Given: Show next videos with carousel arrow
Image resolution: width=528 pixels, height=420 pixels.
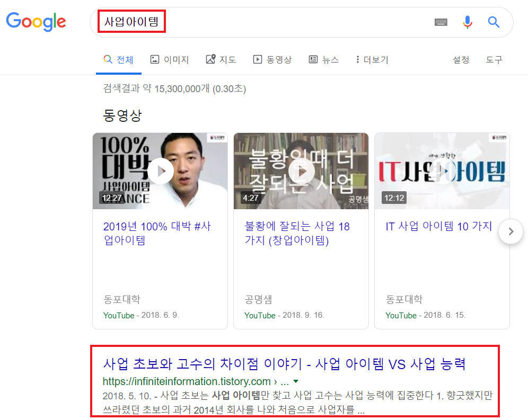Looking at the screenshot, I should click(x=511, y=231).
